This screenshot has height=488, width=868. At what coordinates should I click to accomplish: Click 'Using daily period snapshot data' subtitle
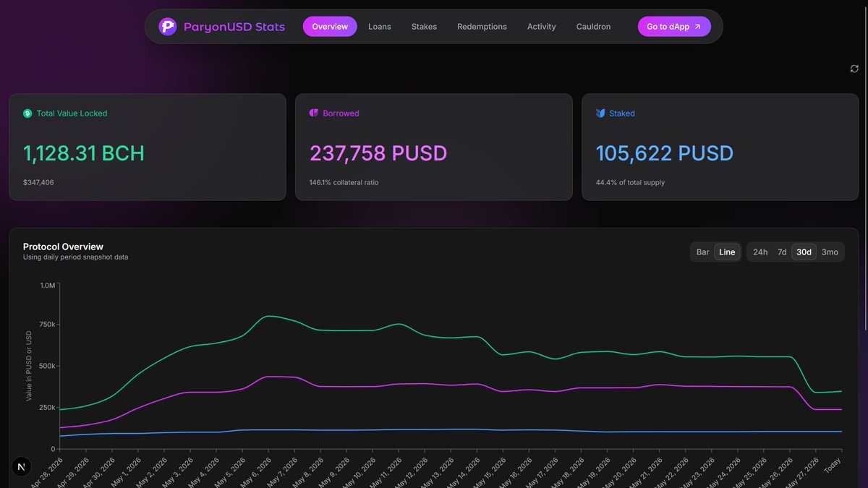coord(76,257)
